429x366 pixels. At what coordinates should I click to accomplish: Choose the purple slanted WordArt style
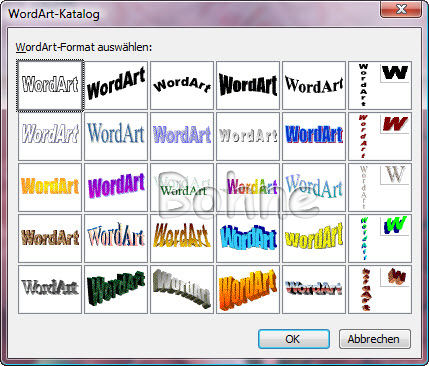coord(116,187)
